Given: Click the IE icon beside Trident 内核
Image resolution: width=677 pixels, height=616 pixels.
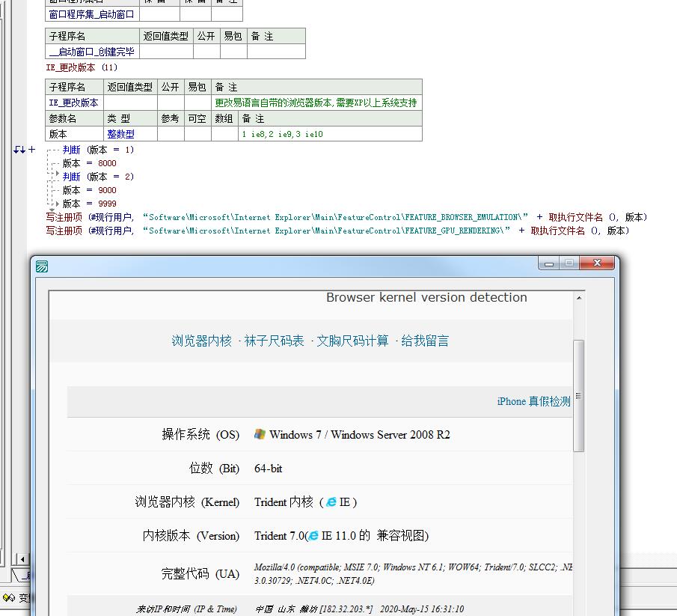Looking at the screenshot, I should click(x=331, y=502).
